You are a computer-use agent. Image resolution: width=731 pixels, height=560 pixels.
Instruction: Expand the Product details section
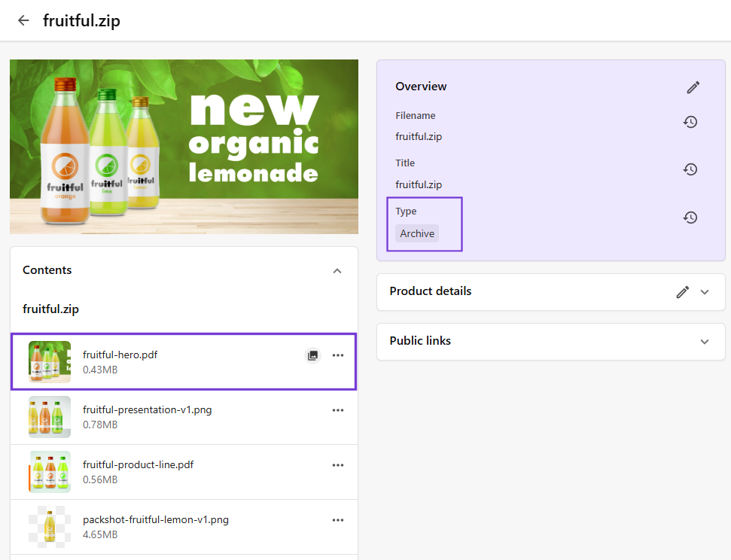coord(705,292)
